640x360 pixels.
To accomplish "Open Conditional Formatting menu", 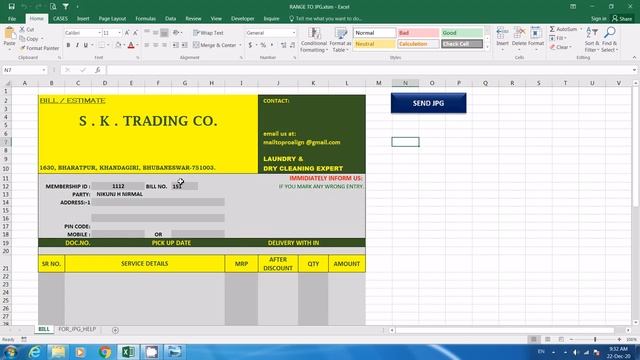I will pyautogui.click(x=313, y=40).
